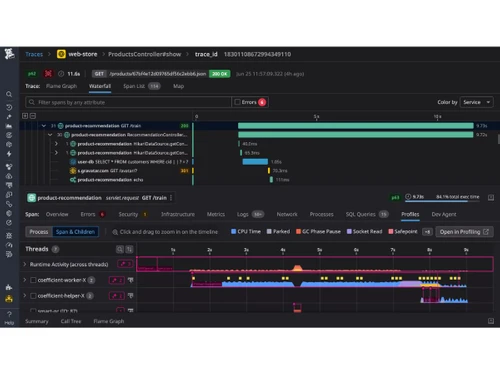Viewport: 500px width, 375px height.
Task: Click the user-db database span icon
Action: pos(73,162)
